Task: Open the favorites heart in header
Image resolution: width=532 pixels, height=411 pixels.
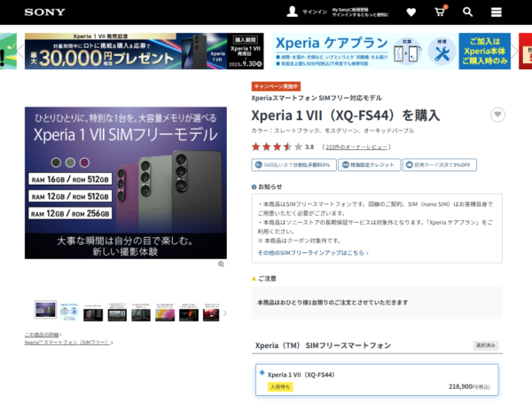Action: [411, 12]
